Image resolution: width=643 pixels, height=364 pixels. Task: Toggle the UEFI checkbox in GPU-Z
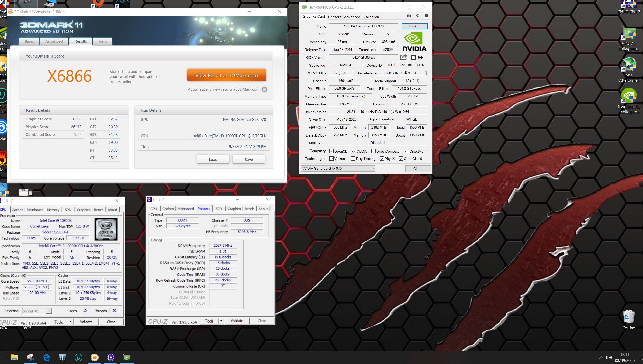tap(413, 58)
